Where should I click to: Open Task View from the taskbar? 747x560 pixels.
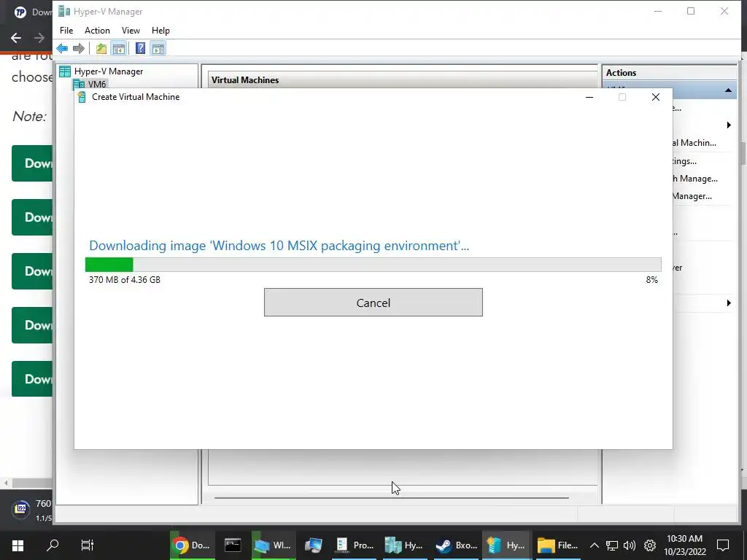(88, 545)
